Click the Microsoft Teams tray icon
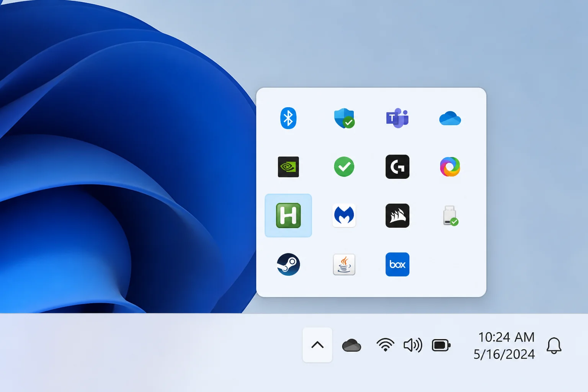 tap(397, 118)
